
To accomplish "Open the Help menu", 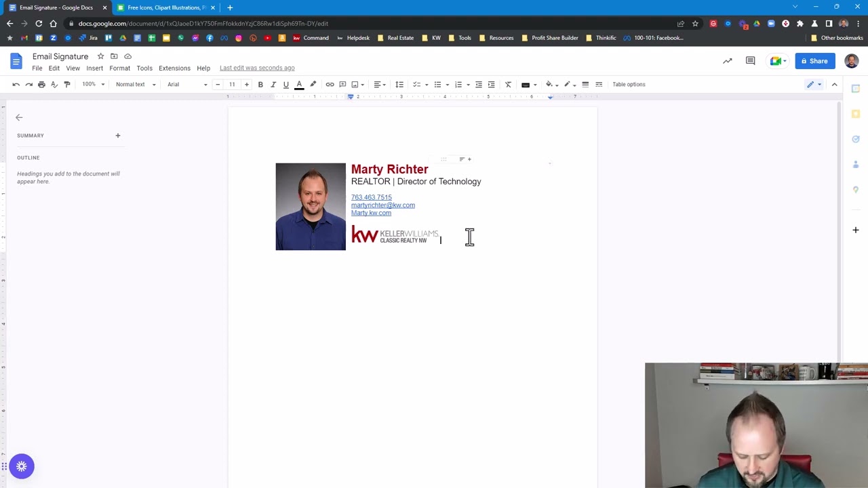I will tap(203, 68).
